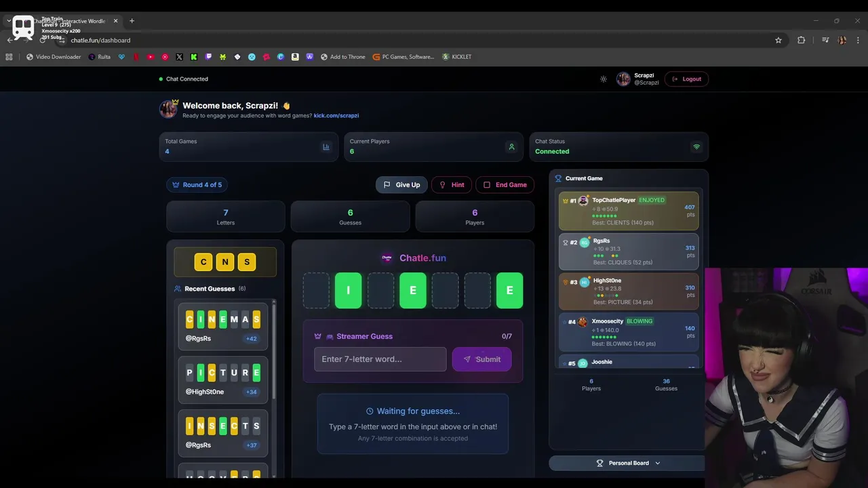This screenshot has width=868, height=488.
Task: Open the Chrome profile avatar
Action: pos(842,40)
